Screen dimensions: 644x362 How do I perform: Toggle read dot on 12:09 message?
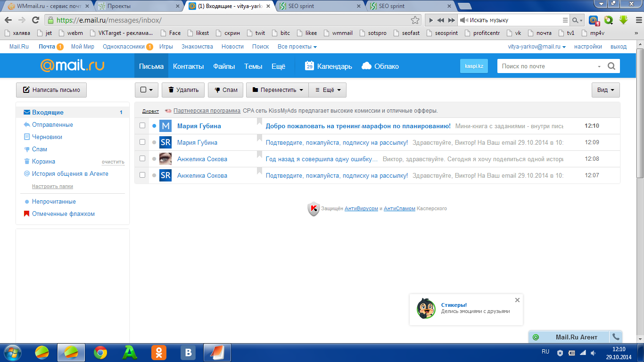154,143
